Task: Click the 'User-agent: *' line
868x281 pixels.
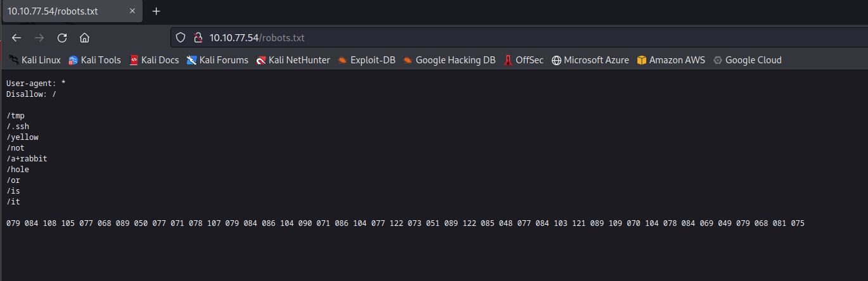Action: coord(36,83)
